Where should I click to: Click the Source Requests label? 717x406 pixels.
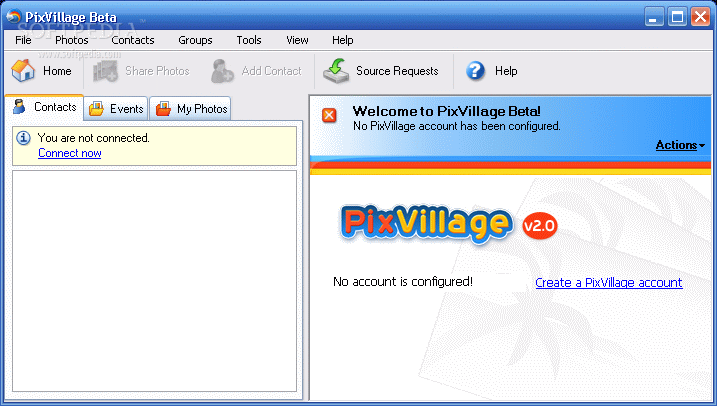pos(397,71)
